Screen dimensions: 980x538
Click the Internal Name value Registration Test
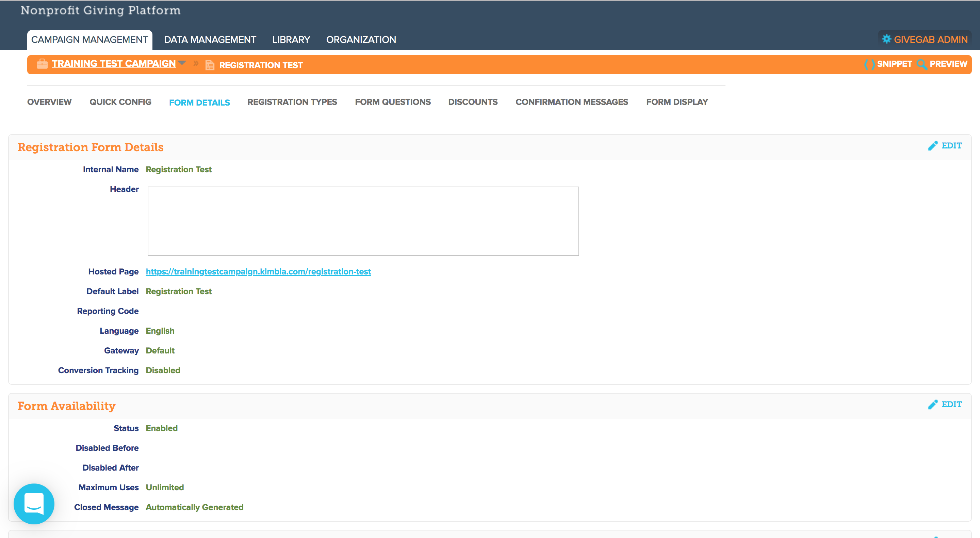click(x=178, y=170)
